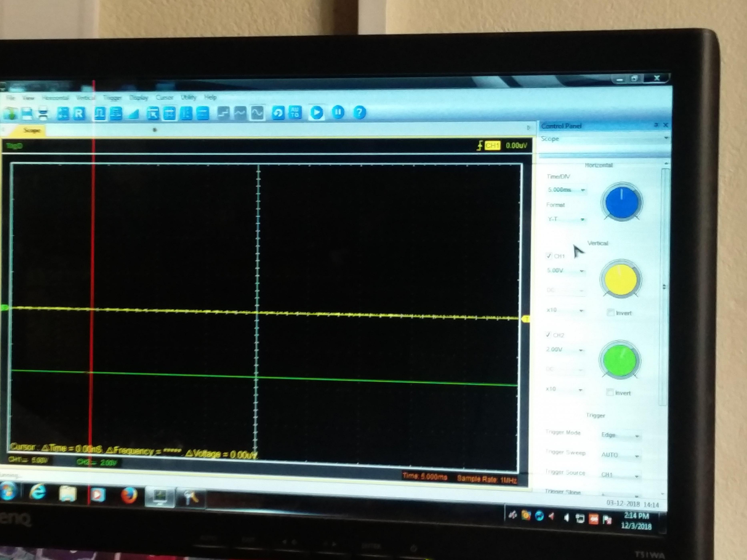Open the View menu

click(28, 98)
